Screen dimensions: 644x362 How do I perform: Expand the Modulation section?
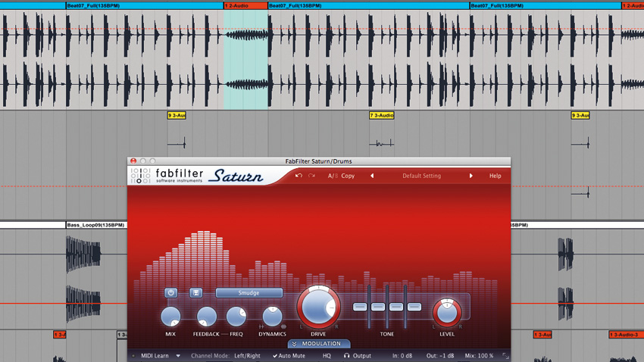click(319, 344)
